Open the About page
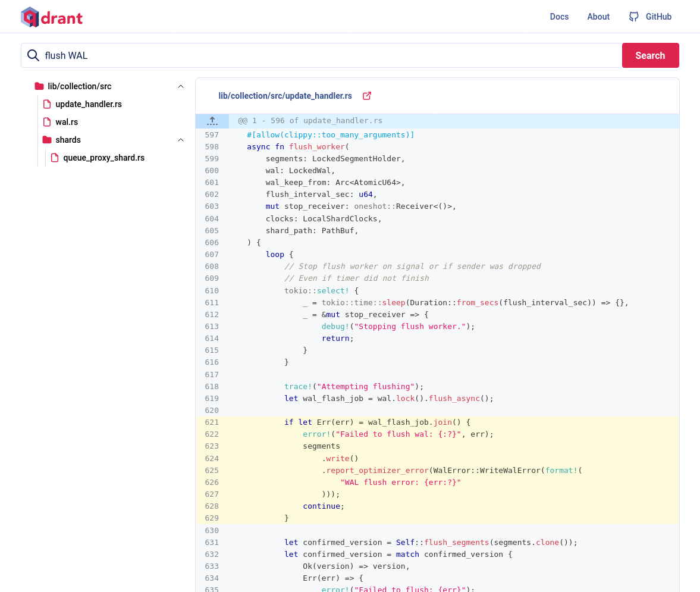Screen dimensions: 700x592 pos(598,17)
